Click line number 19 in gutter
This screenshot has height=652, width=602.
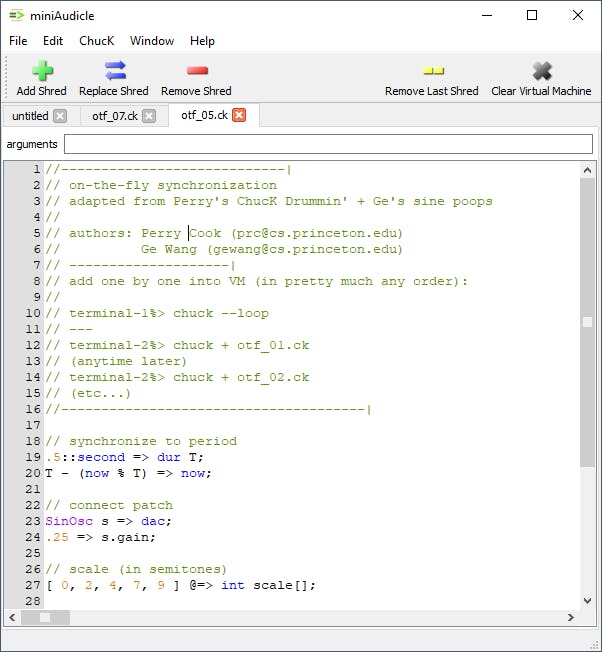33,457
